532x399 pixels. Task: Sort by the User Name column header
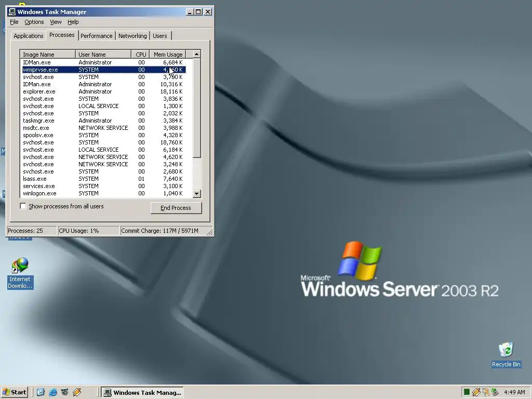point(103,54)
